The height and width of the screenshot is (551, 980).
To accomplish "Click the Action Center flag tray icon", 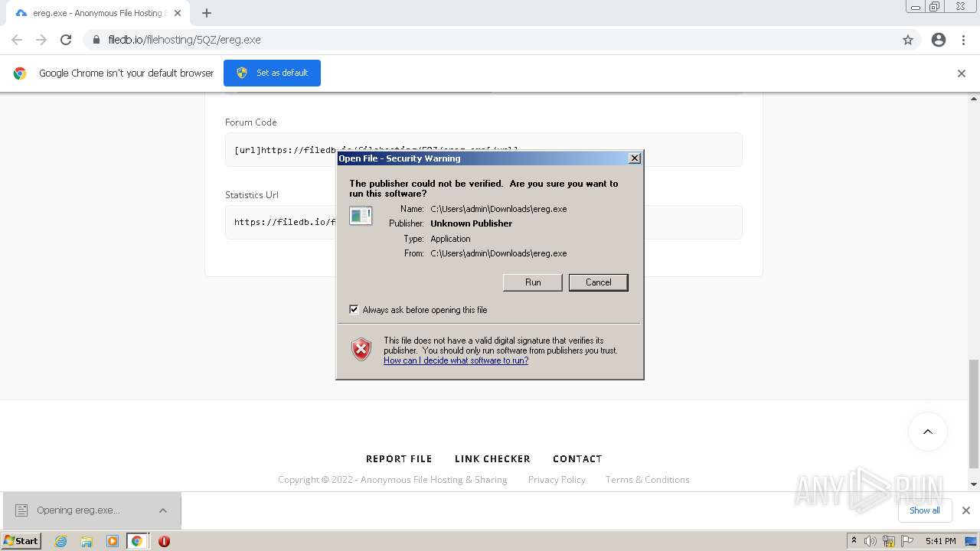I will (x=907, y=541).
